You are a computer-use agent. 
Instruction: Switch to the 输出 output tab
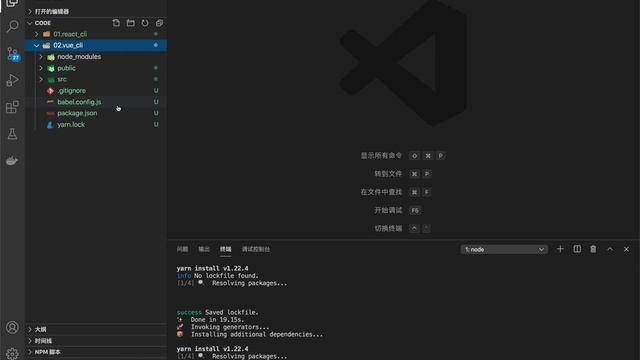click(x=204, y=249)
